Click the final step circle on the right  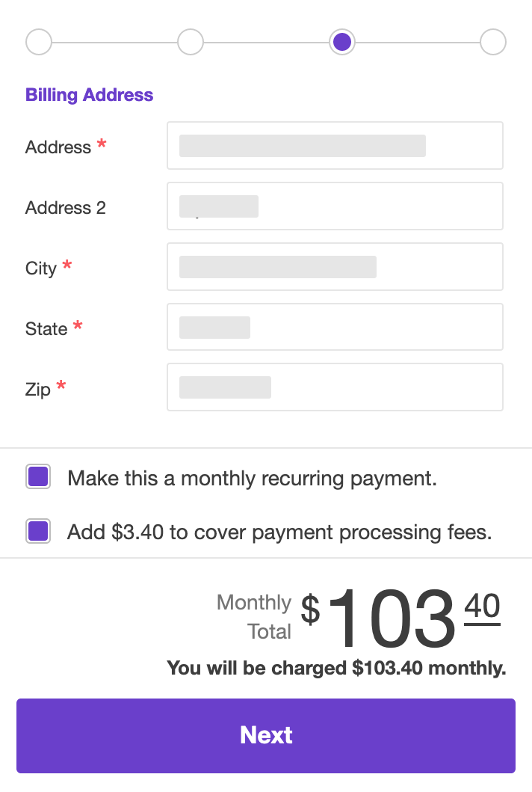pos(493,42)
